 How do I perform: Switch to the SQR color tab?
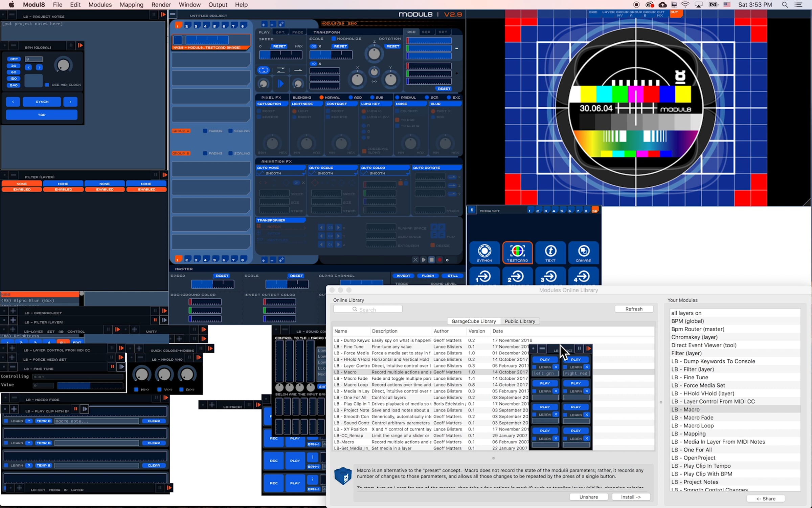click(x=426, y=32)
